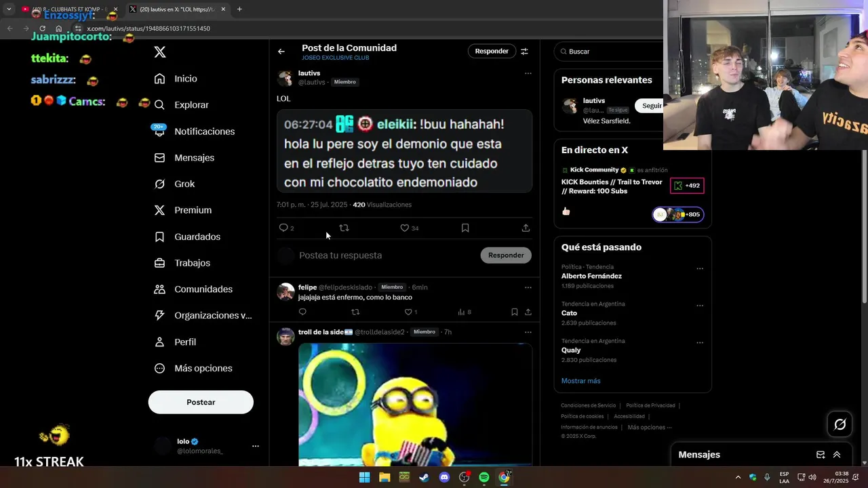
Task: Open the Windows Start menu
Action: coord(364,477)
